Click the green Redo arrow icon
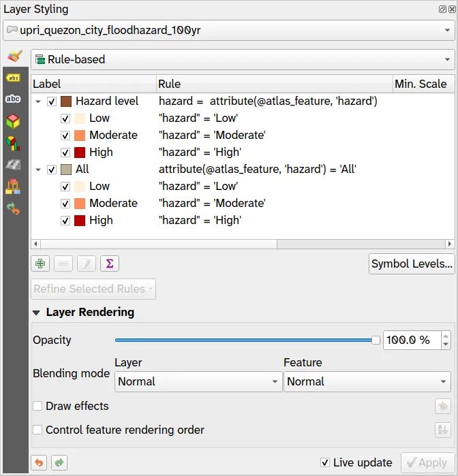 point(60,462)
